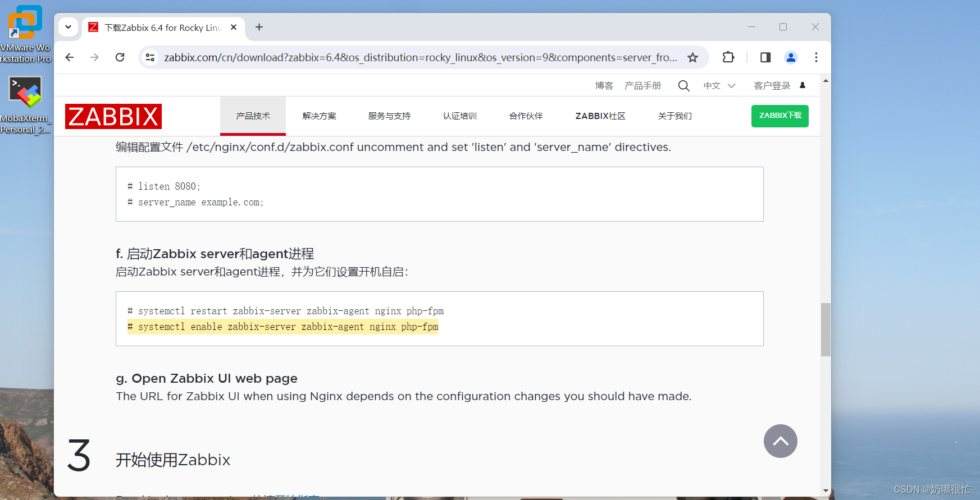The image size is (980, 500).
Task: Click the scrollbar up arrow
Action: click(826, 81)
